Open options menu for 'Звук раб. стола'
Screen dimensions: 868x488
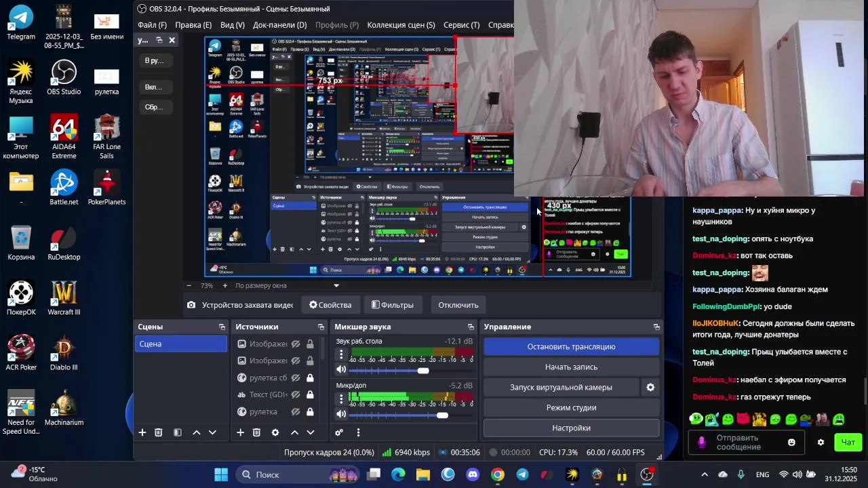[341, 354]
